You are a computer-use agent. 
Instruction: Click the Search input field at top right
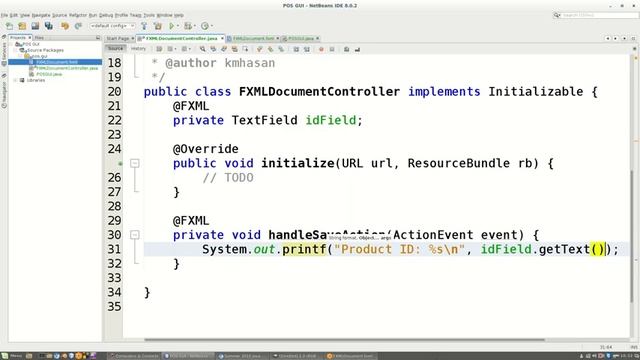click(x=600, y=15)
